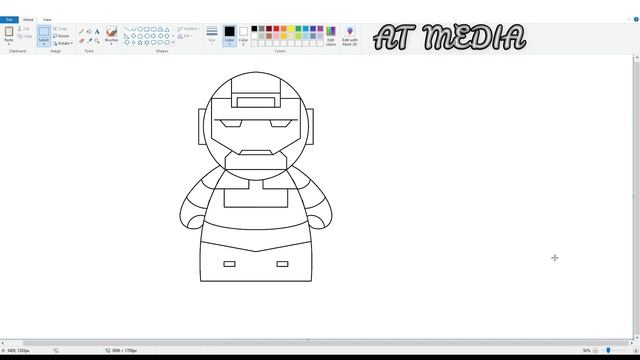Click the horizontal scrollbar right arrow
This screenshot has width=640, height=360.
tap(631, 343)
